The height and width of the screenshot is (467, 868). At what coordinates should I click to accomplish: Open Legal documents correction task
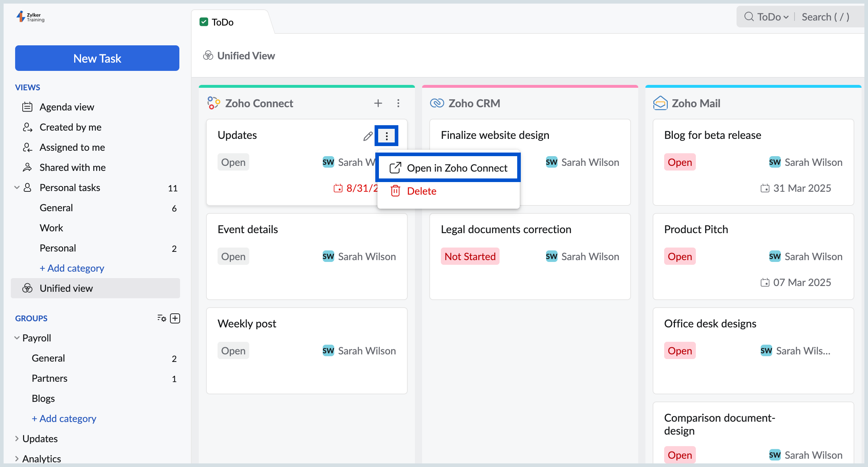tap(506, 229)
